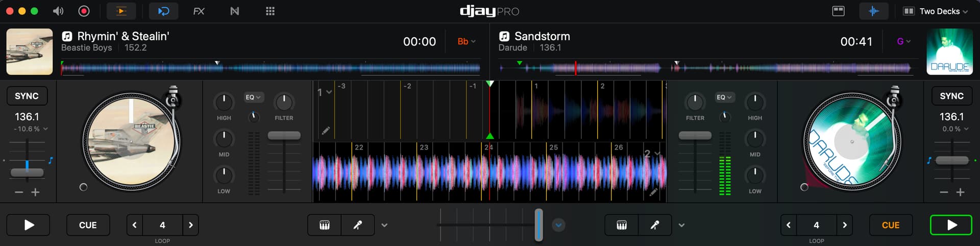Screen dimensions: 980x246
Task: Open the left deck piano keys pad
Action: tap(325, 225)
